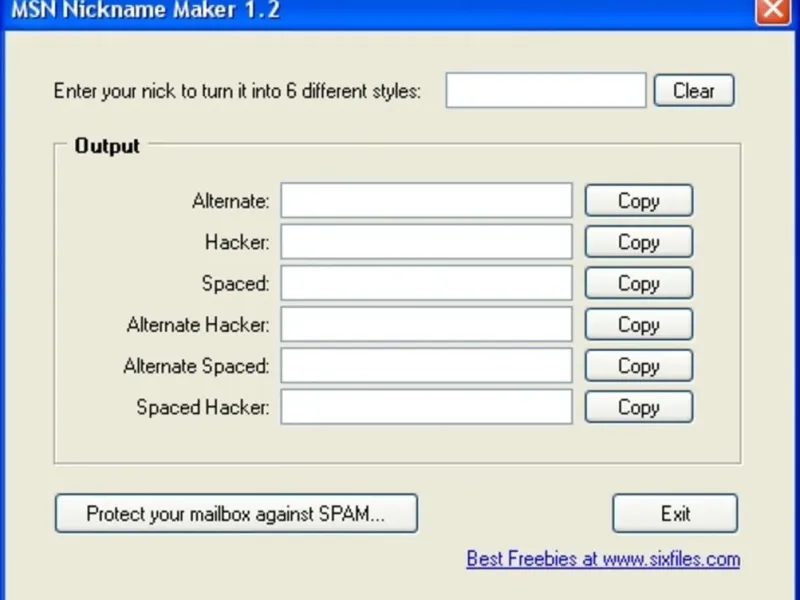
Task: Click the Output group heading
Action: 107,146
